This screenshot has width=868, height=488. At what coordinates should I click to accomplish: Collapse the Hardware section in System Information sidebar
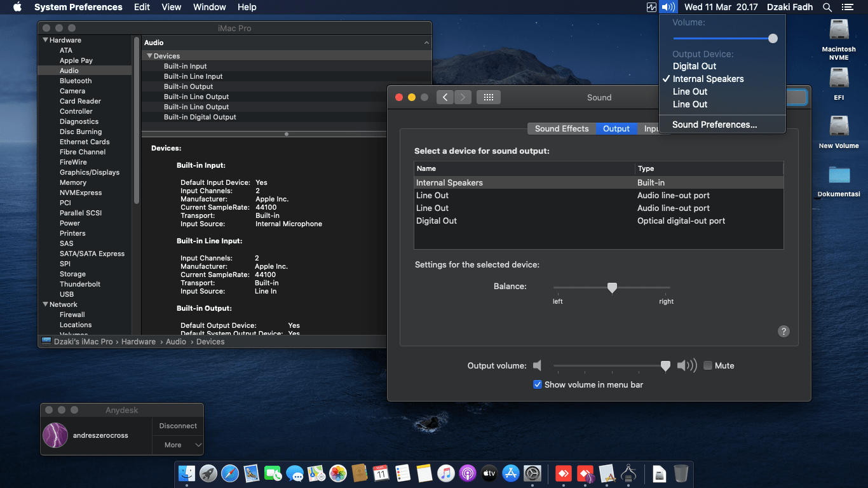(44, 39)
